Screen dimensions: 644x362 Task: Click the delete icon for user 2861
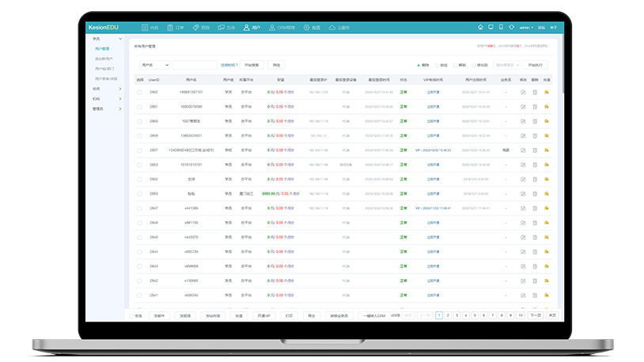tap(535, 106)
